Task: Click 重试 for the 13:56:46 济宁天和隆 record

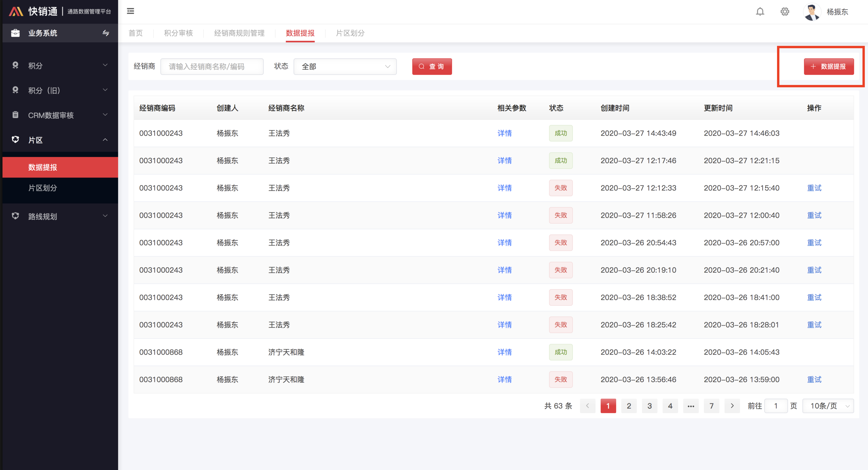Action: pyautogui.click(x=814, y=379)
